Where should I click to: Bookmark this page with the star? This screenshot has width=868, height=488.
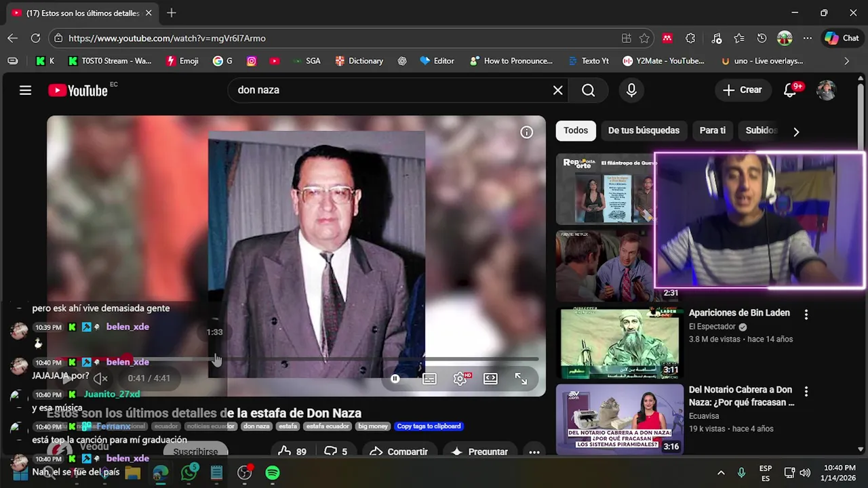tap(644, 39)
